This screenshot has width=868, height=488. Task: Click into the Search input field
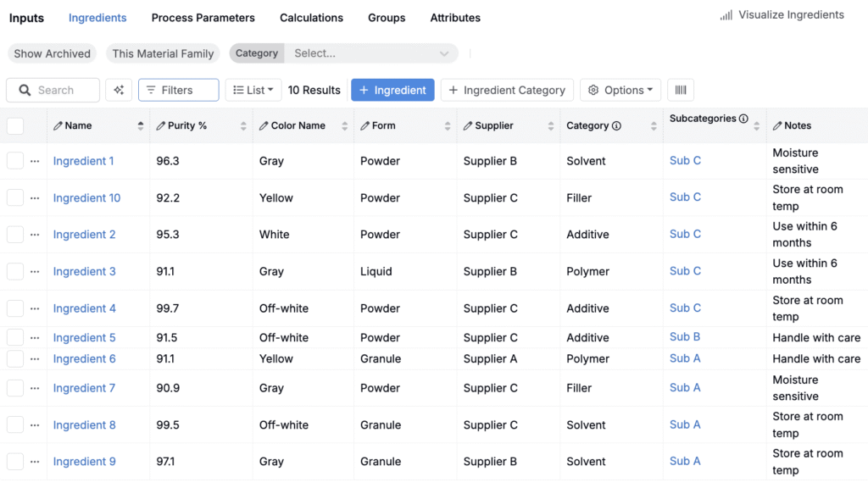click(64, 90)
